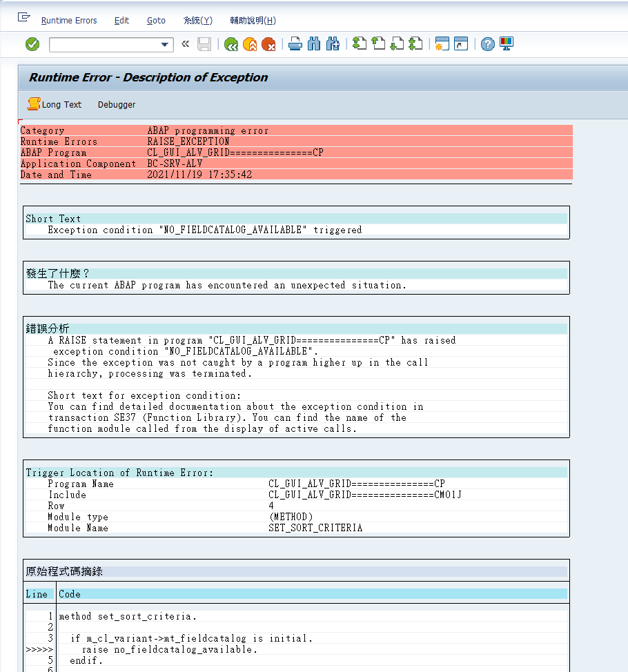
Task: Click the 'raise no_fieldcatalog_available.' code line
Action: pos(170,650)
